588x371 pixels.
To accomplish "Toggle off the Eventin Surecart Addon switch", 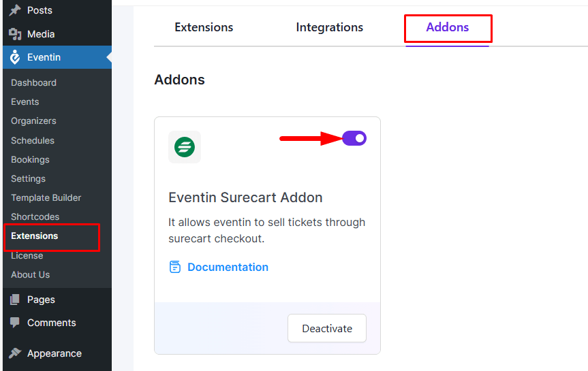I will pos(354,138).
